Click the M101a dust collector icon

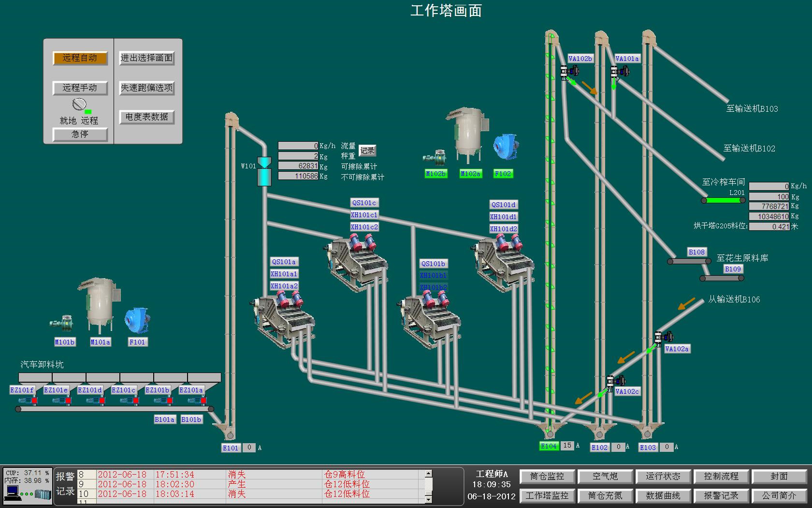100,307
